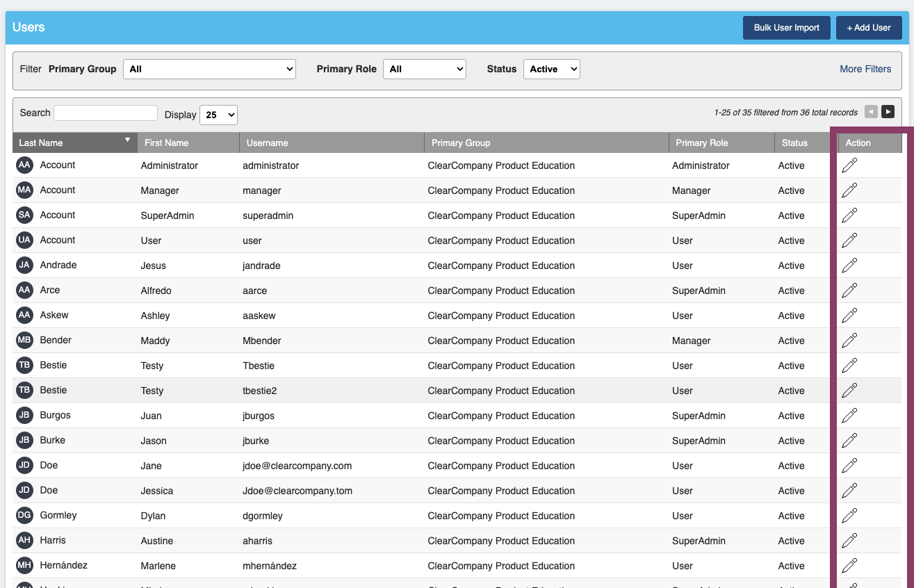Screen dimensions: 914x588
Task: Click into the Search input field
Action: [106, 113]
